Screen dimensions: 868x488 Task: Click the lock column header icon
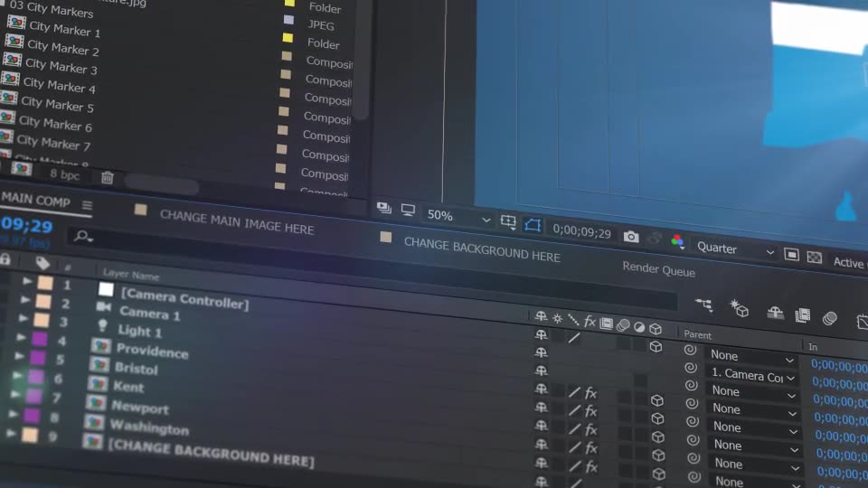(x=5, y=259)
